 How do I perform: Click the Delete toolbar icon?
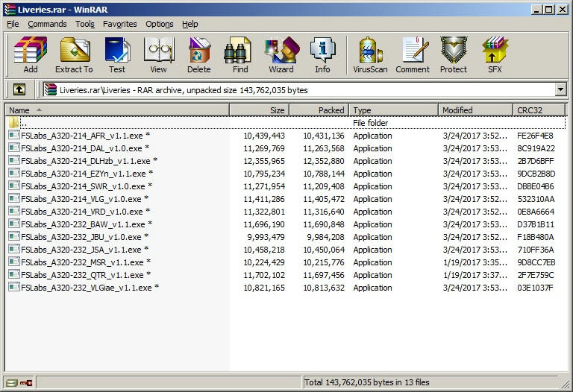coord(199,54)
